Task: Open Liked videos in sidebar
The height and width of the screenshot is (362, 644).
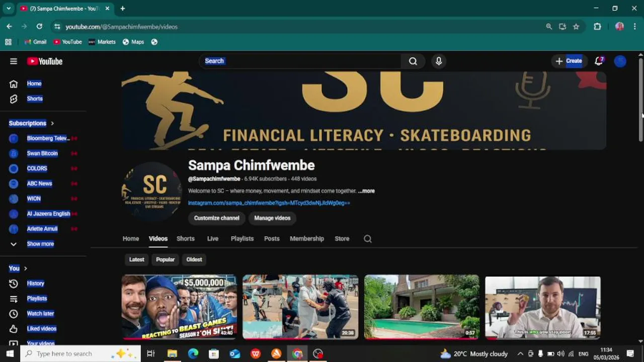Action: tap(41, 329)
